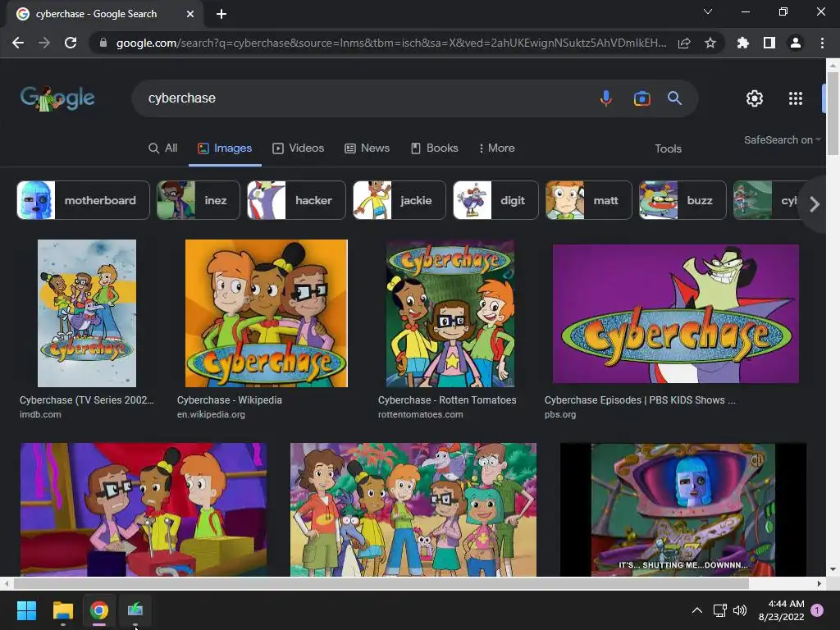Filter by the matt chip
Screen dimensions: 840x630
[x=589, y=200]
